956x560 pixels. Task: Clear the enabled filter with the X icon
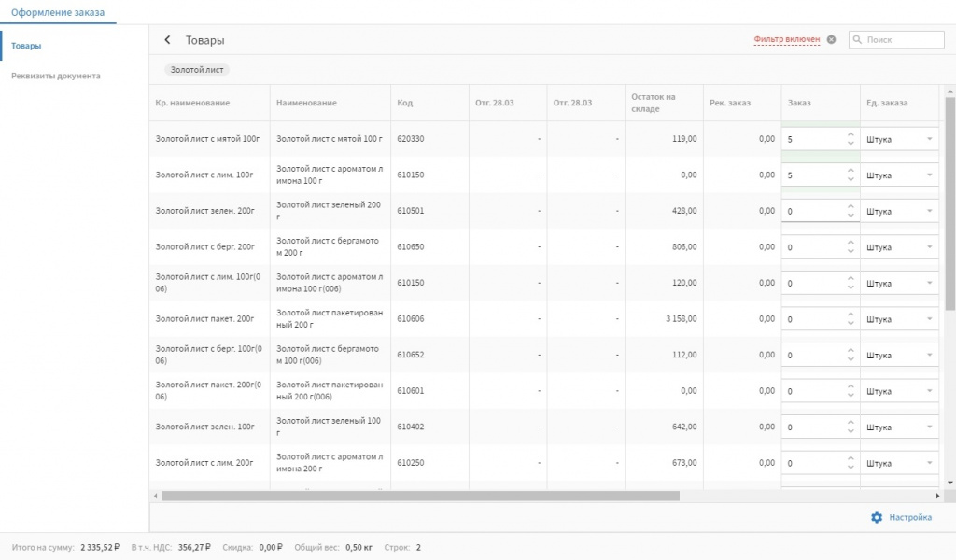[831, 39]
